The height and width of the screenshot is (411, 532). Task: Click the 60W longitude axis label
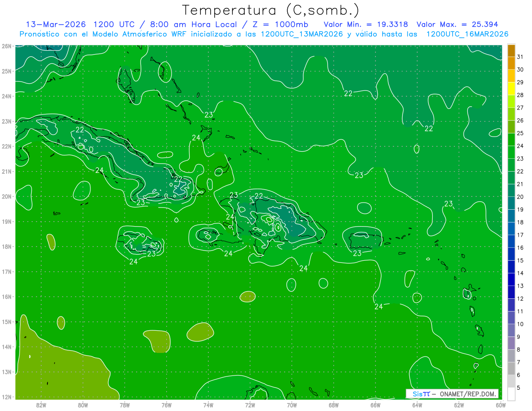coord(501,405)
